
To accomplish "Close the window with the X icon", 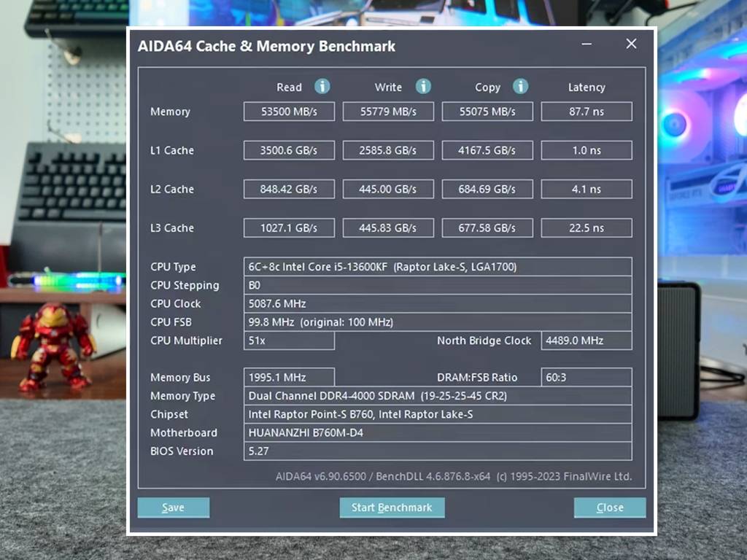I will (631, 44).
